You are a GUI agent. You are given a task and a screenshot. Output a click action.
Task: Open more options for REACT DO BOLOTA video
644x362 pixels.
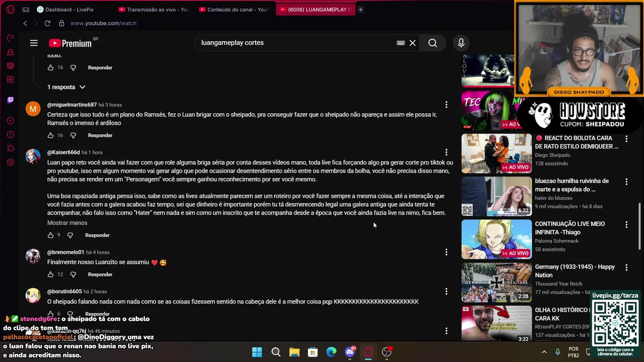pos(626,138)
